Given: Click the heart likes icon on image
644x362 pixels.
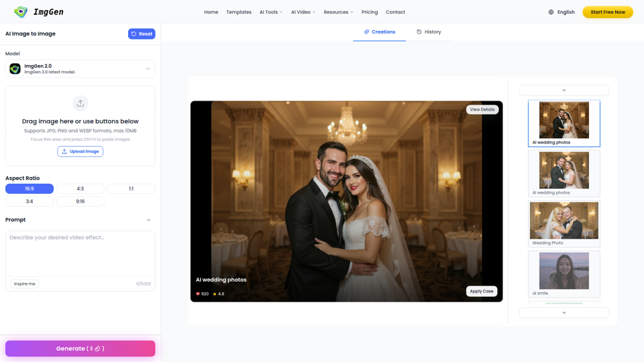Looking at the screenshot, I should (198, 294).
